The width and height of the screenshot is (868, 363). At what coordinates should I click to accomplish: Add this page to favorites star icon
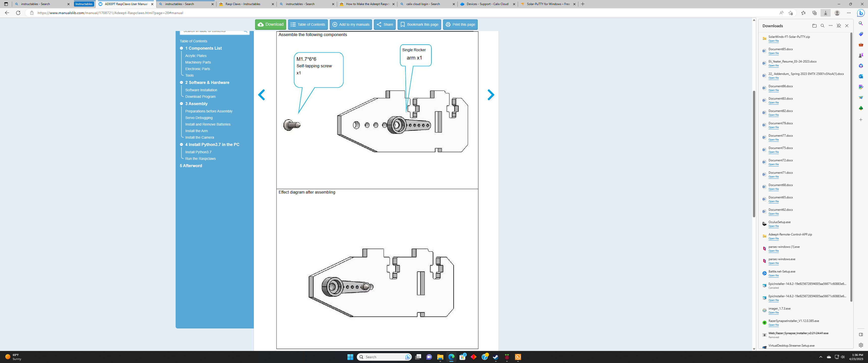coord(791,13)
